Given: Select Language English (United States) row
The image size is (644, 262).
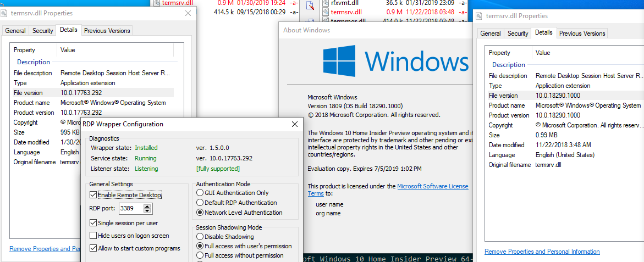Looking at the screenshot, I should (565, 155).
